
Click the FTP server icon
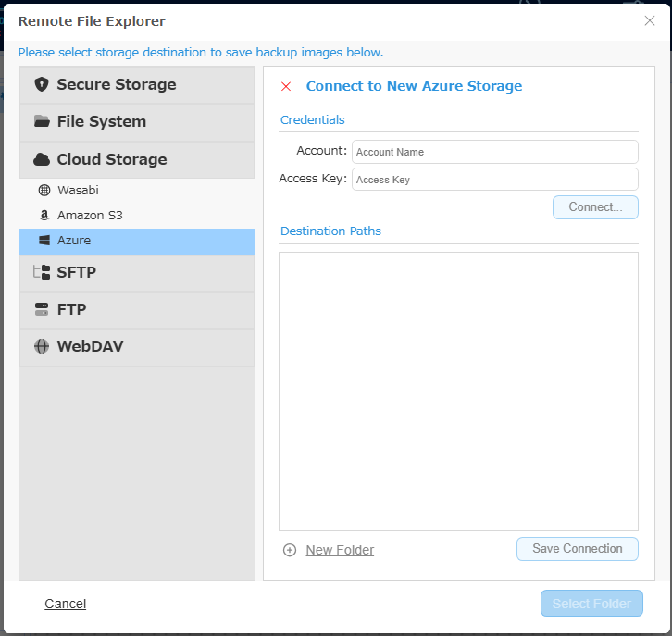point(42,309)
